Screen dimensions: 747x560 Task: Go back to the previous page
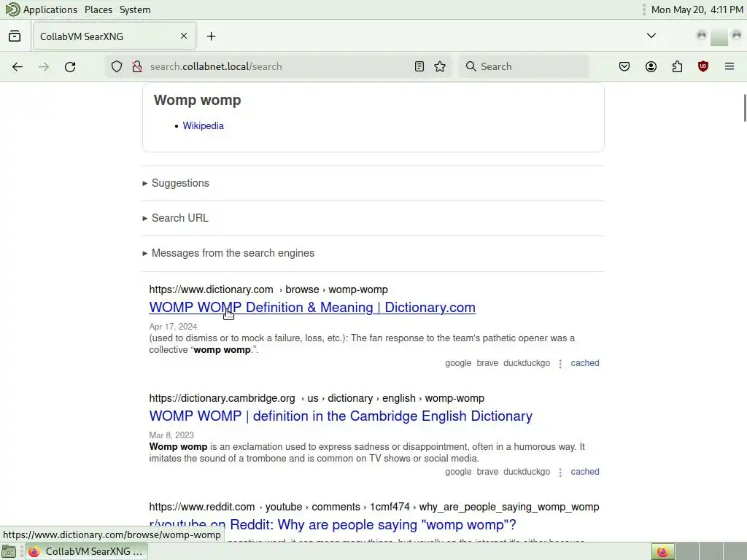[x=18, y=66]
